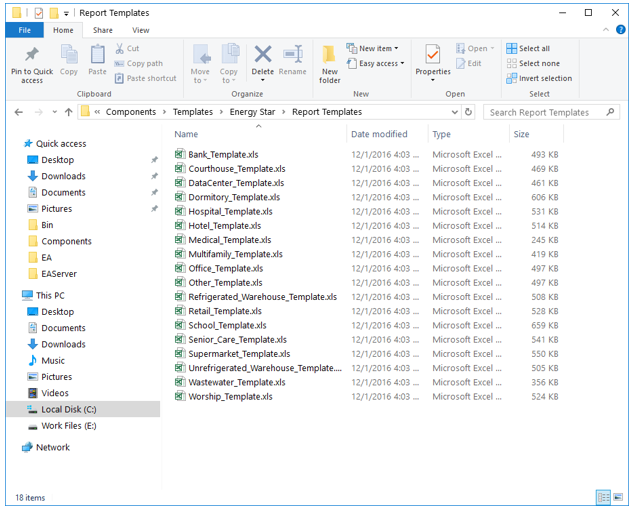Select Hospital_Template.xls file
Viewport: 632px width, 510px height.
click(230, 211)
